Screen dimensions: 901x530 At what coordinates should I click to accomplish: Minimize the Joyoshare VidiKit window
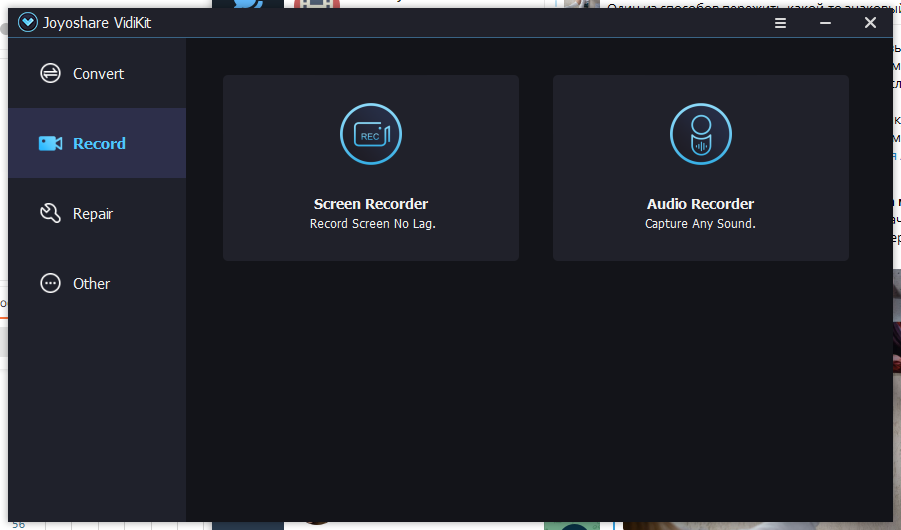click(x=825, y=23)
